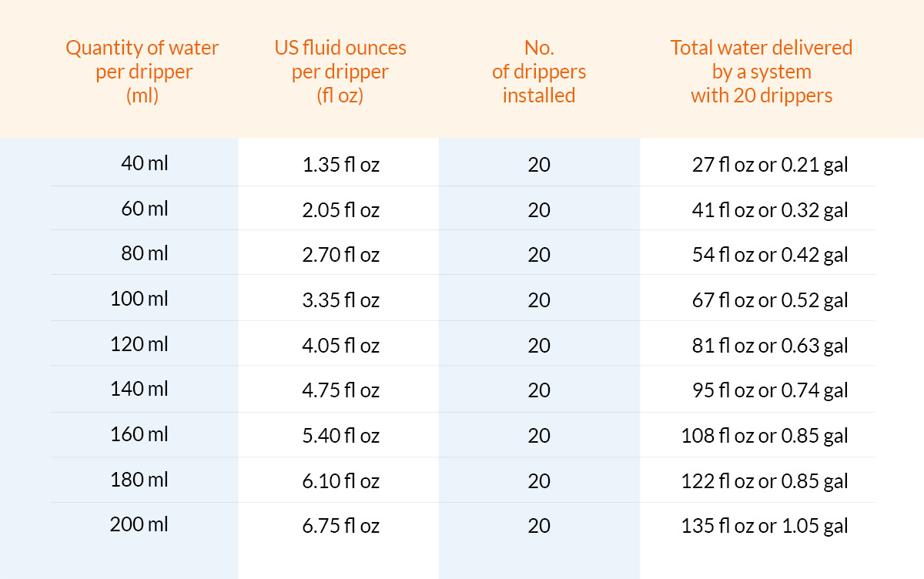Click the "No. of drippers installed" header
Screen dimensions: 924x579
tap(539, 72)
